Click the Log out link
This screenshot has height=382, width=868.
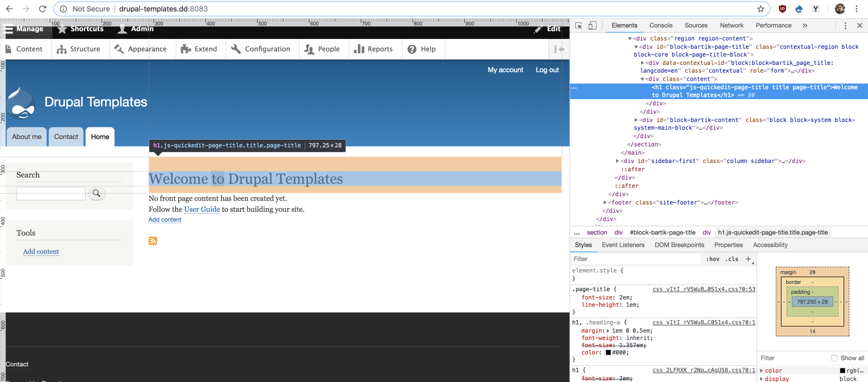click(x=547, y=70)
